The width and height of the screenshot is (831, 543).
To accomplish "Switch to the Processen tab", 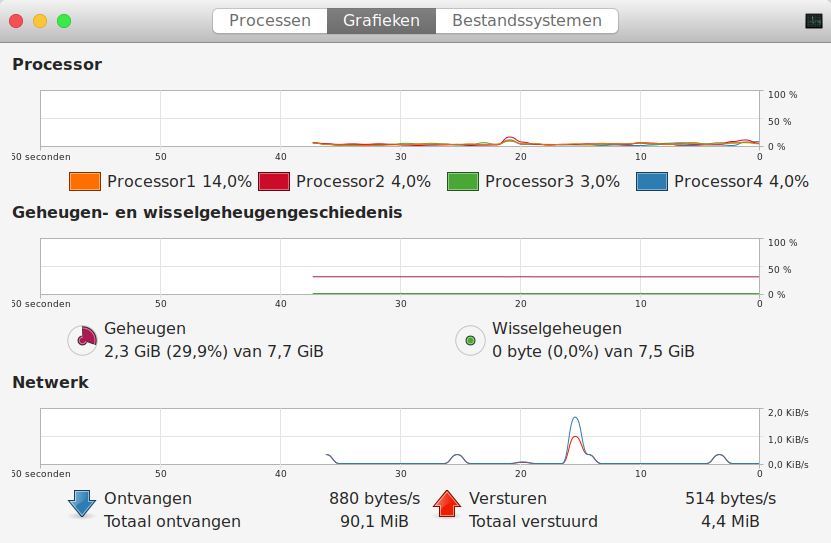I will click(269, 20).
